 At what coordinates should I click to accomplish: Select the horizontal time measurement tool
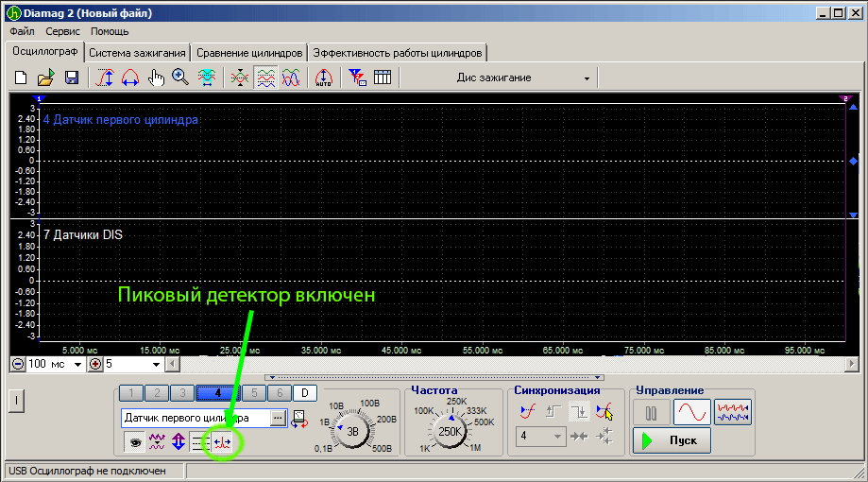coord(130,77)
